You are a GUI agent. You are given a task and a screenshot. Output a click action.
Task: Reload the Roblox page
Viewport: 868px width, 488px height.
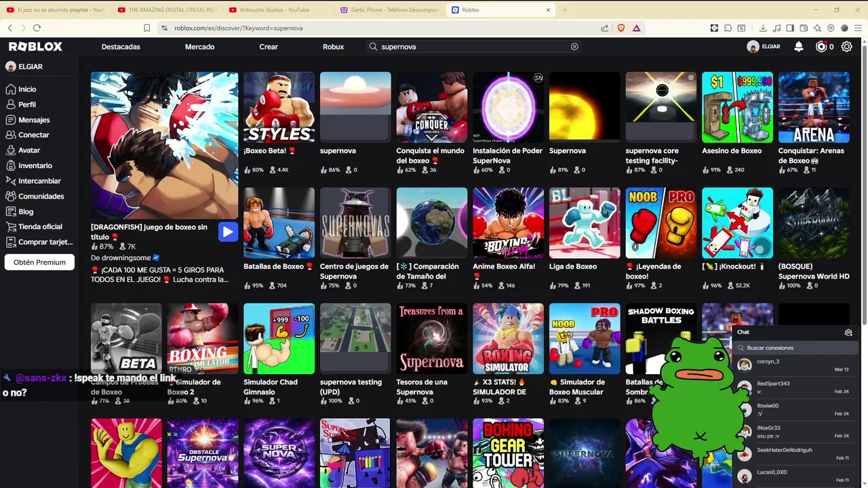tap(37, 28)
